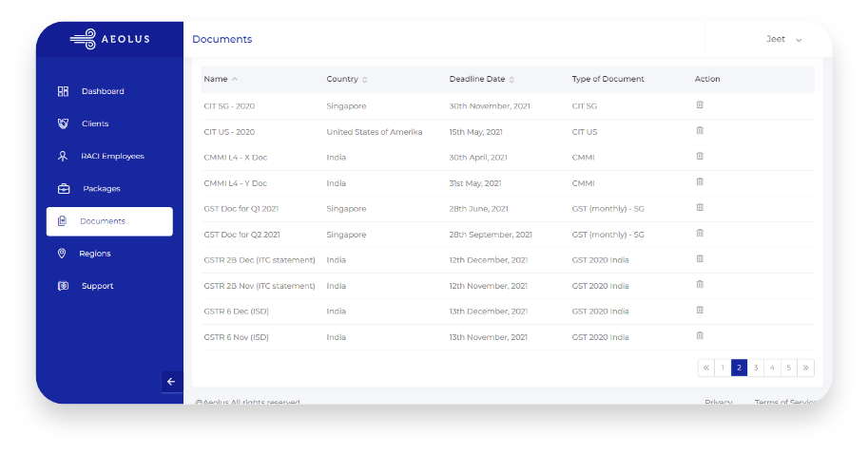868x454 pixels.
Task: Delete the GST Doc for Q1 2021
Action: [700, 207]
